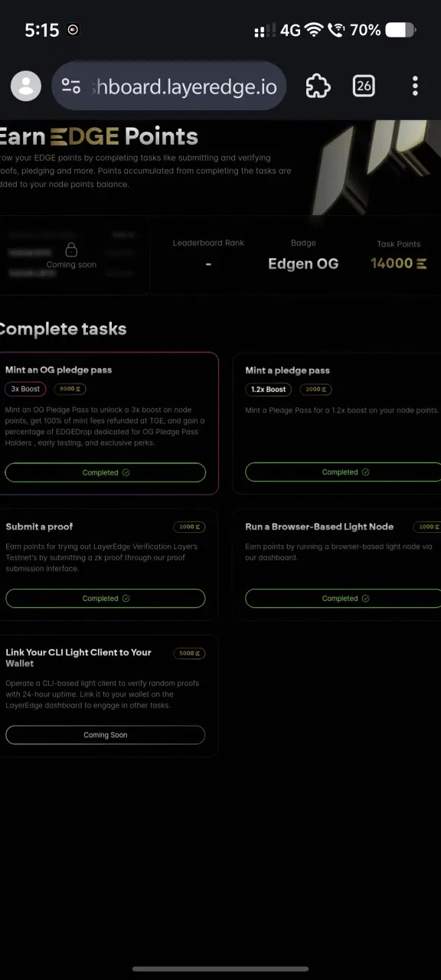The width and height of the screenshot is (441, 980).
Task: Tap the Leaderboard Rank value
Action: 208,264
